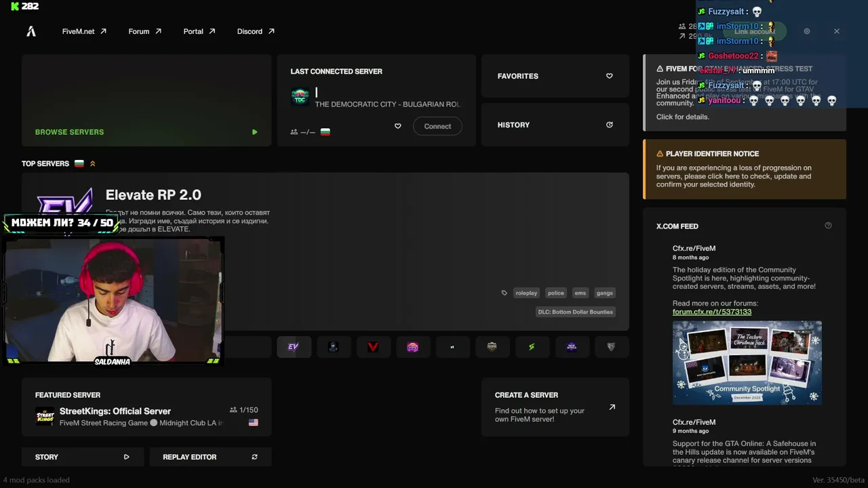Screen dimensions: 868x488
Task: Click the Featured Server heading
Action: (68, 395)
